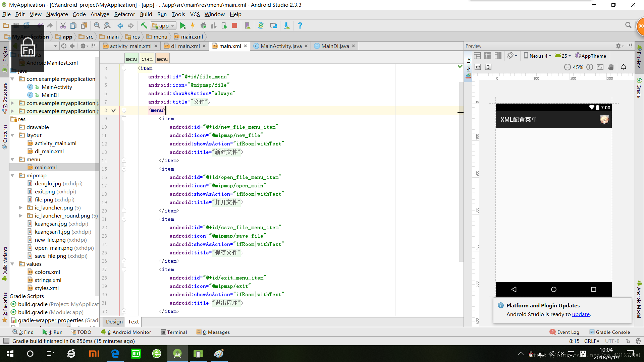This screenshot has width=644, height=362.
Task: Open the app run configuration dropdown
Action: (x=163, y=25)
